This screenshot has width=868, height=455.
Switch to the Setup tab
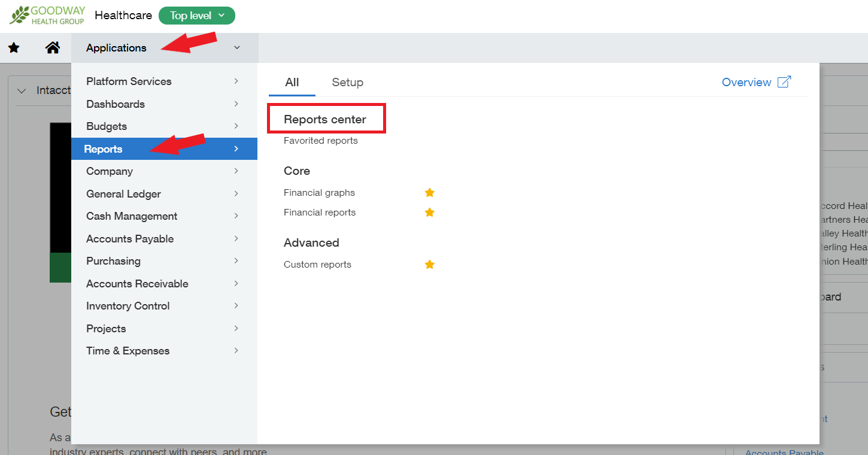[348, 83]
